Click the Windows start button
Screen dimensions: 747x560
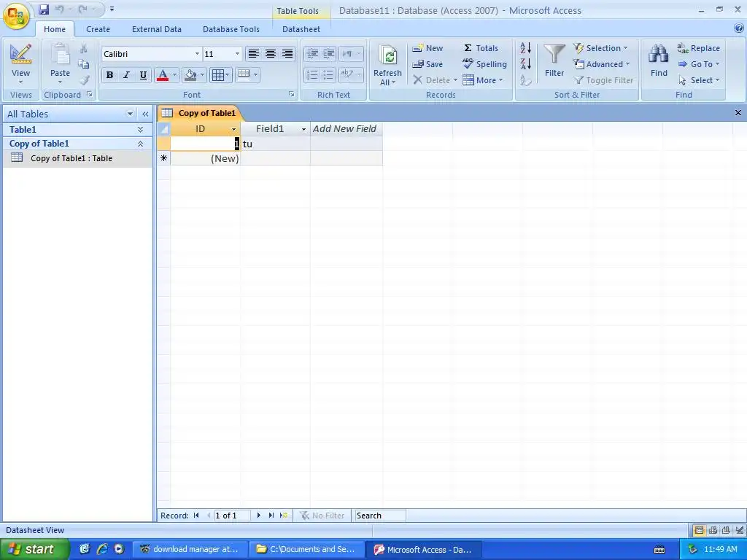[34, 549]
